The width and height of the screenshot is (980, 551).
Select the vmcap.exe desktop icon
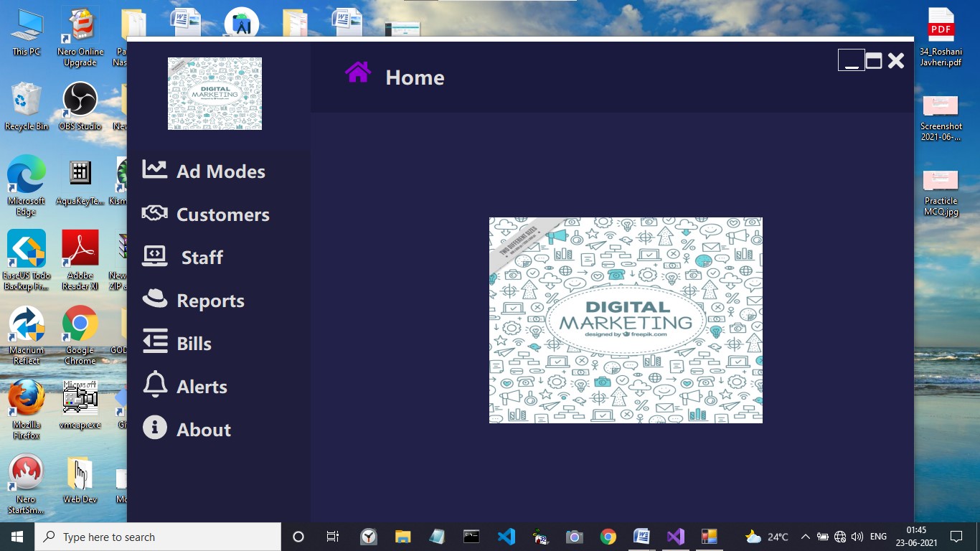click(80, 404)
